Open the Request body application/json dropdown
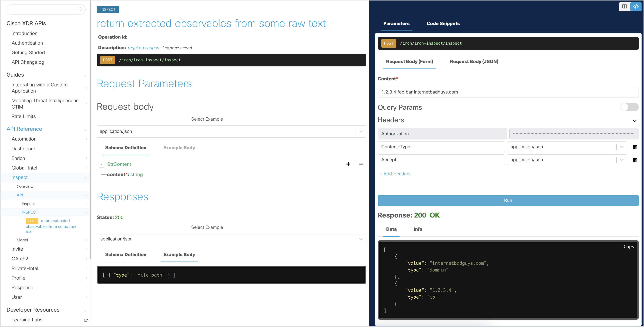This screenshot has width=644, height=327. (361, 132)
